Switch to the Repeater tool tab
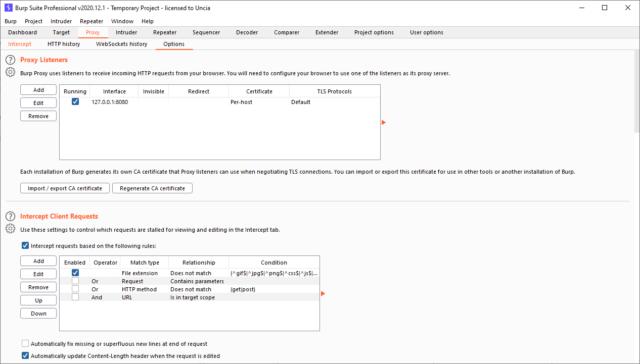The height and width of the screenshot is (364, 640). (165, 32)
